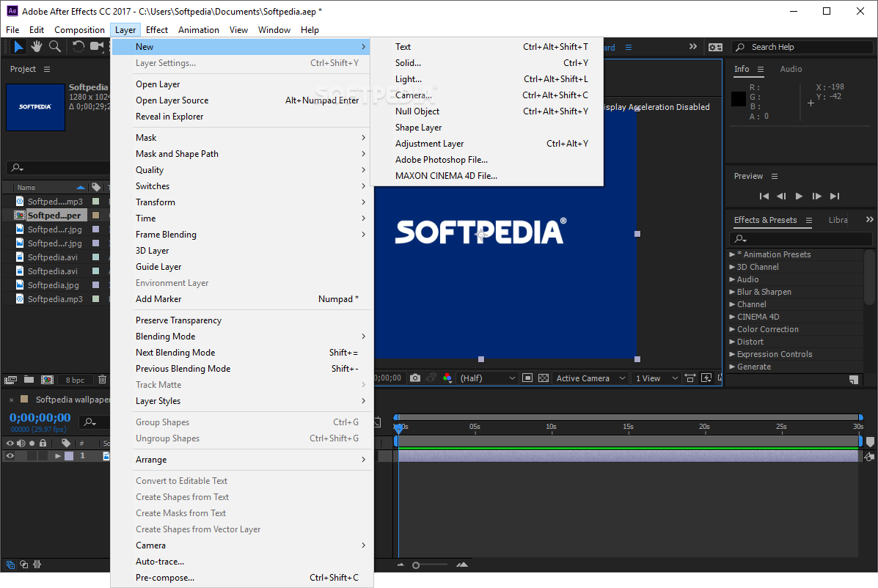Toggle layer 1 video eye visibility

pyautogui.click(x=10, y=456)
